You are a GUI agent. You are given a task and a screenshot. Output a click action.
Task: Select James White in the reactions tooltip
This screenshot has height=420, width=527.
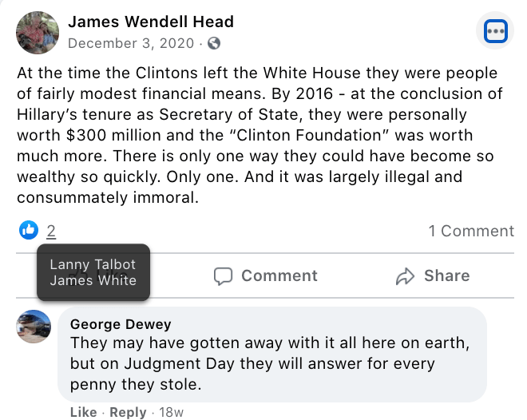pyautogui.click(x=93, y=280)
